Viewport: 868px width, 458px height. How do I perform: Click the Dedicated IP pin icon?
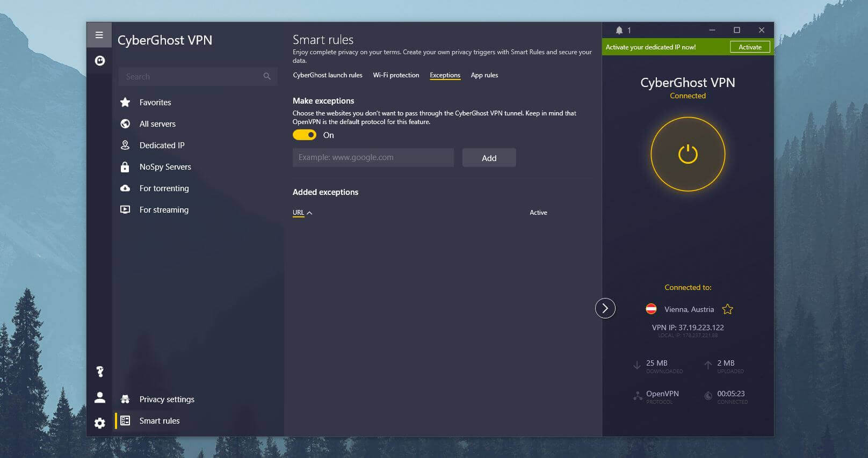tap(125, 145)
